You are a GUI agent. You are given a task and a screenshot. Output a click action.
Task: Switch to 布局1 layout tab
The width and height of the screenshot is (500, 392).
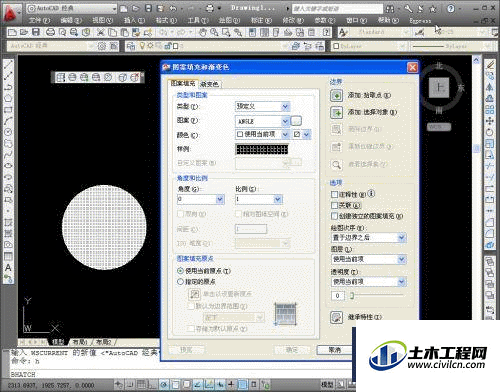pos(80,342)
